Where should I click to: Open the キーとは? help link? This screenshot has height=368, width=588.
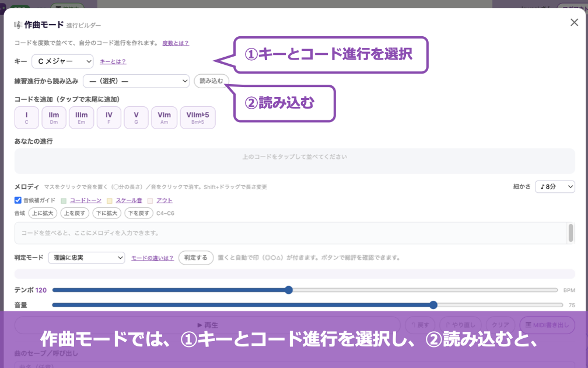[113, 61]
